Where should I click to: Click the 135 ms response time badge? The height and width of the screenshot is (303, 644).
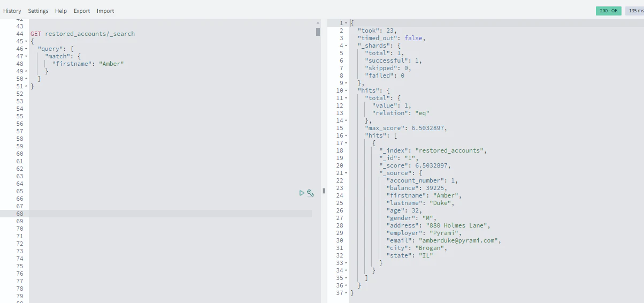tap(635, 11)
